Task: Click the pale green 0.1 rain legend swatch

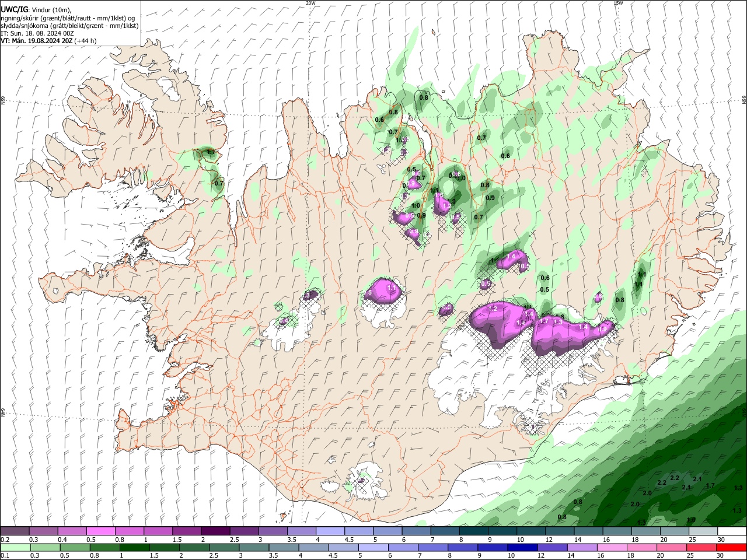Action: (x=15, y=547)
